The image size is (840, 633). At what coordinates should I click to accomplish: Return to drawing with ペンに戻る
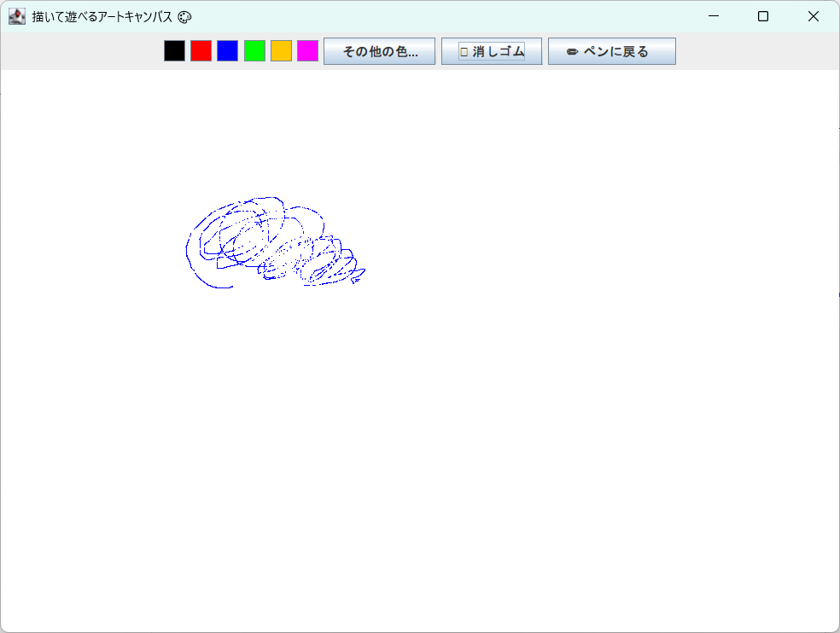(611, 50)
